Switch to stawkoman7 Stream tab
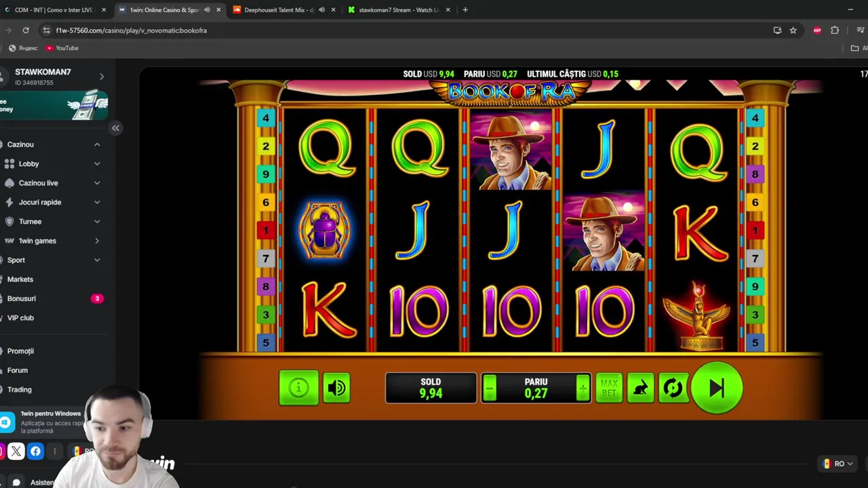Viewport: 868px width, 488px height. (x=398, y=9)
